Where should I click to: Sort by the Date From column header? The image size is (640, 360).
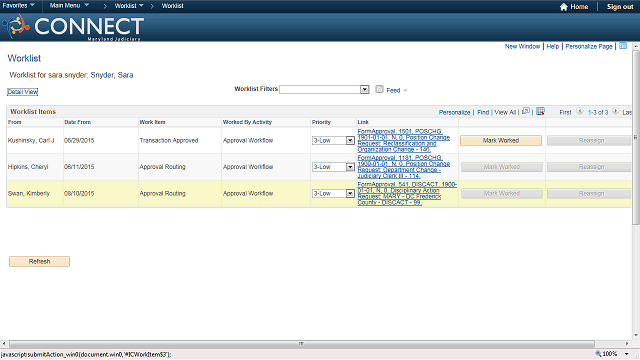click(x=78, y=122)
